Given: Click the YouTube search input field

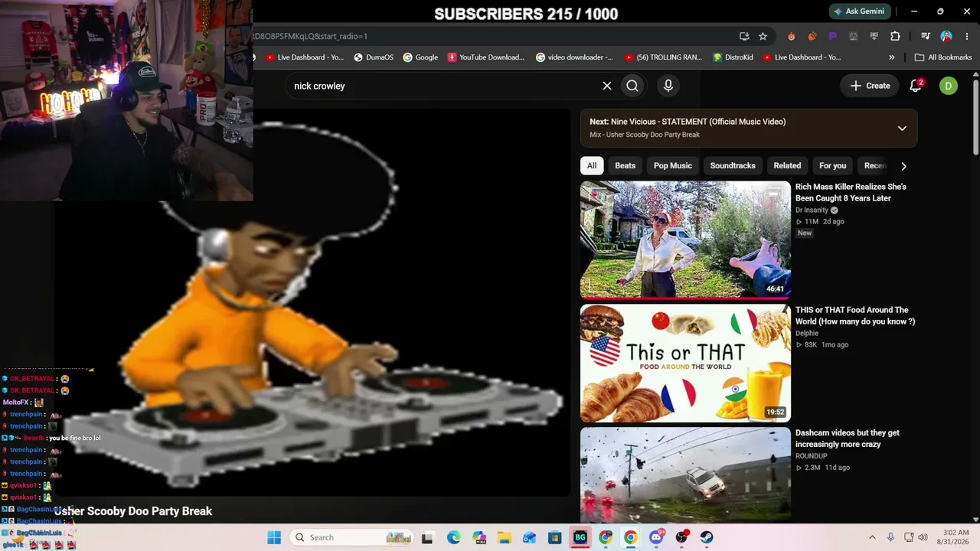Looking at the screenshot, I should click(443, 86).
